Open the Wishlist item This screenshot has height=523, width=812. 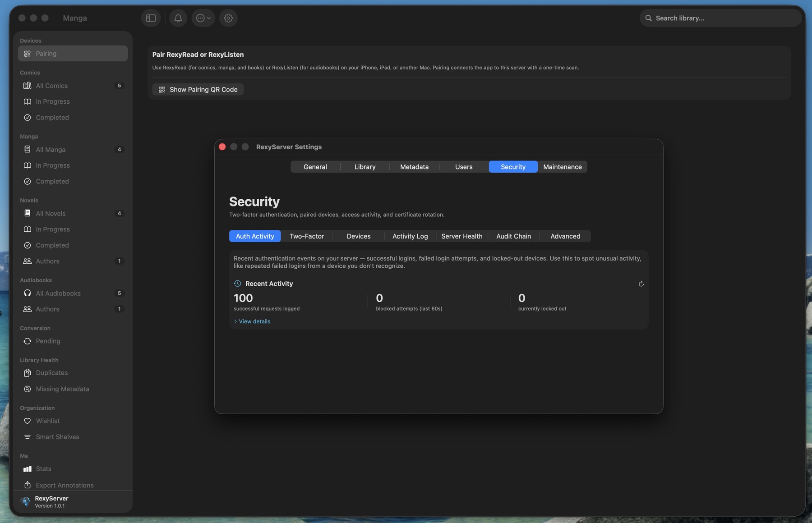pos(73,421)
